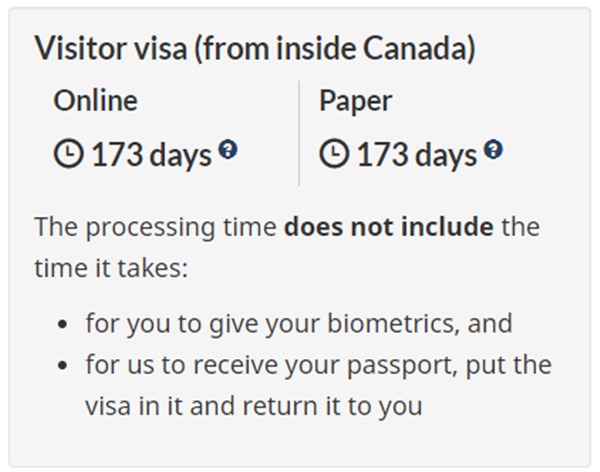Click the bullet dot before passport item
The width and height of the screenshot is (600, 472).
(62, 366)
